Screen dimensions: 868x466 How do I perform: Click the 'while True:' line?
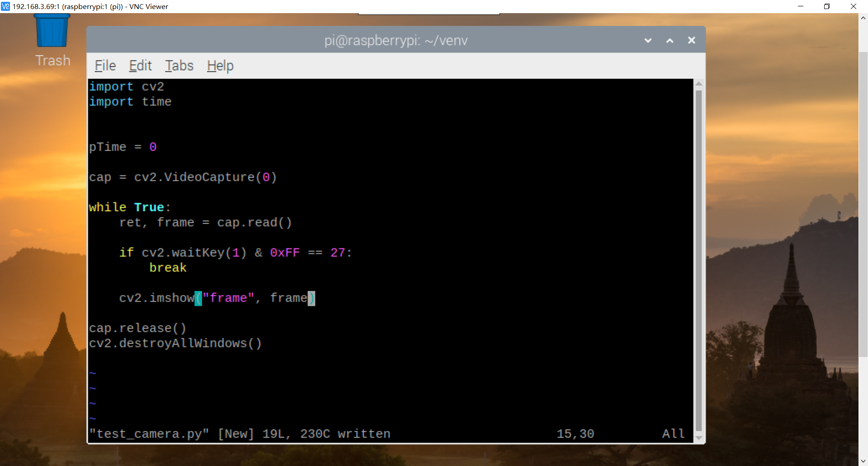click(130, 207)
